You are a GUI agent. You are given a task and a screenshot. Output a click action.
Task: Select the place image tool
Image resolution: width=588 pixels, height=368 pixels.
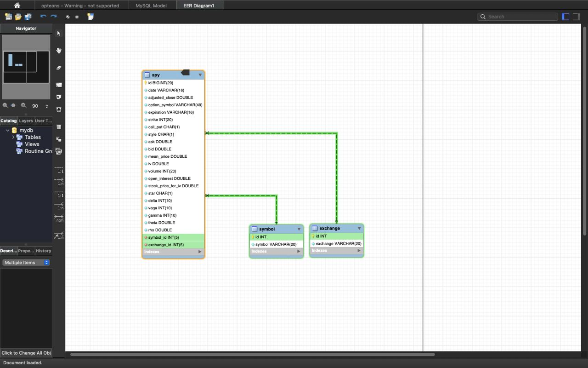(x=59, y=109)
